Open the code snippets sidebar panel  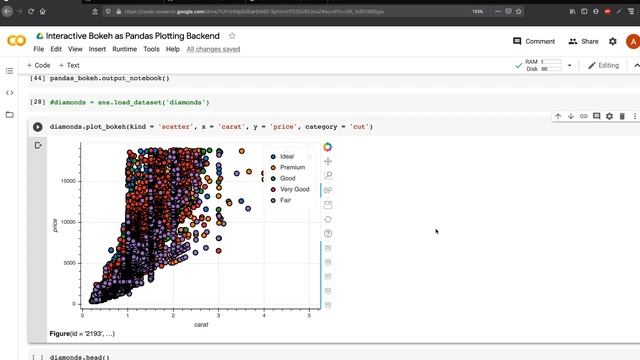9,93
